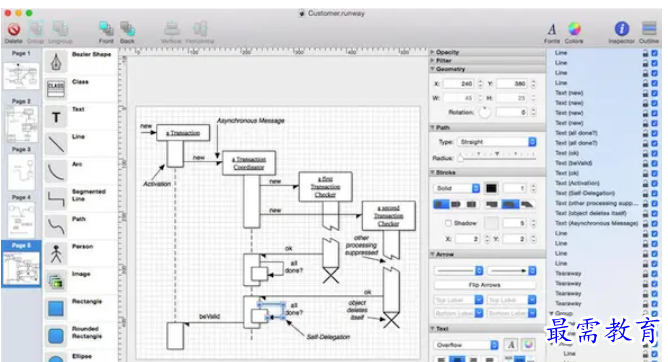Click the Delete toolbar icon

[x=14, y=30]
